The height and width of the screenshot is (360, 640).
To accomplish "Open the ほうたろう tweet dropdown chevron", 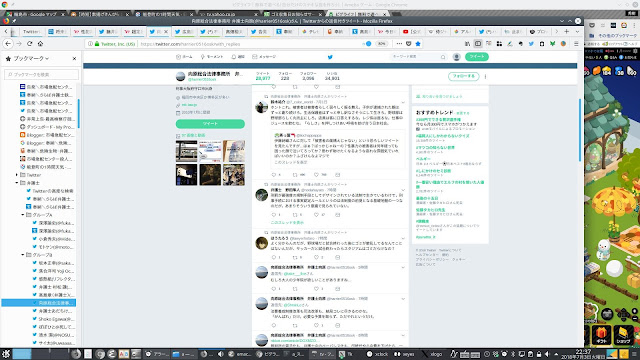I will coord(403,238).
